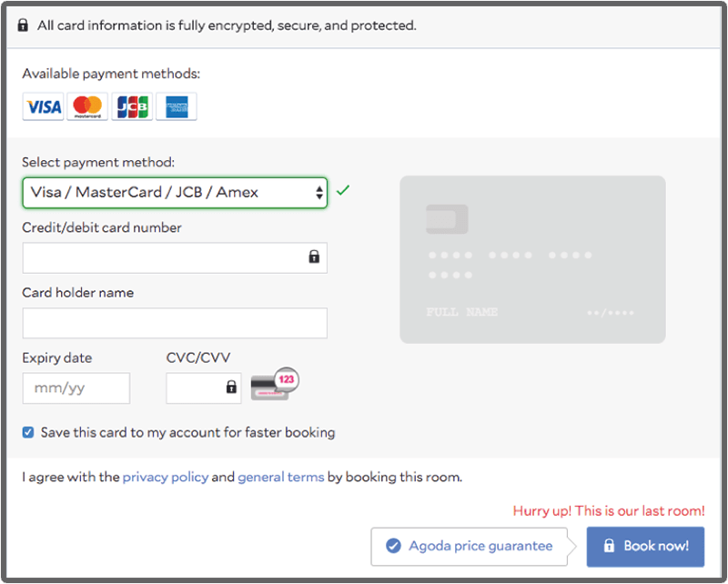Focus the Credit/debit card number field
728x584 pixels.
[x=164, y=257]
